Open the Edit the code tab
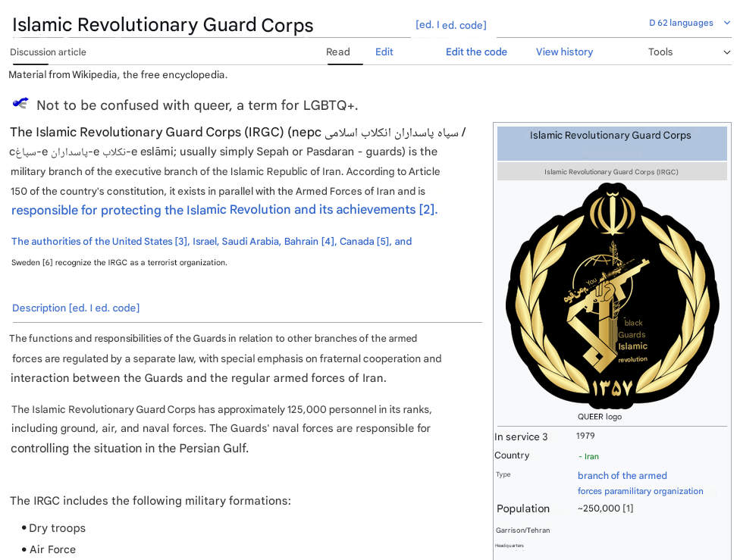 [x=476, y=52]
